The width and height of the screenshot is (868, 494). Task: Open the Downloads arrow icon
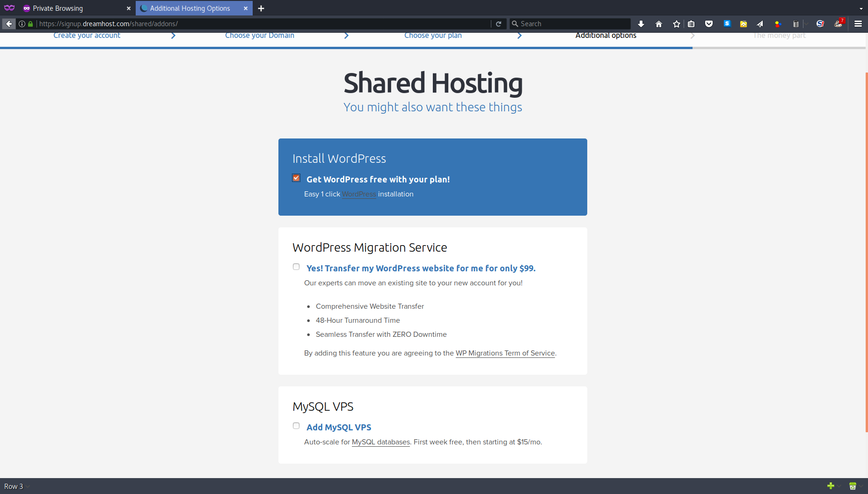pyautogui.click(x=641, y=24)
